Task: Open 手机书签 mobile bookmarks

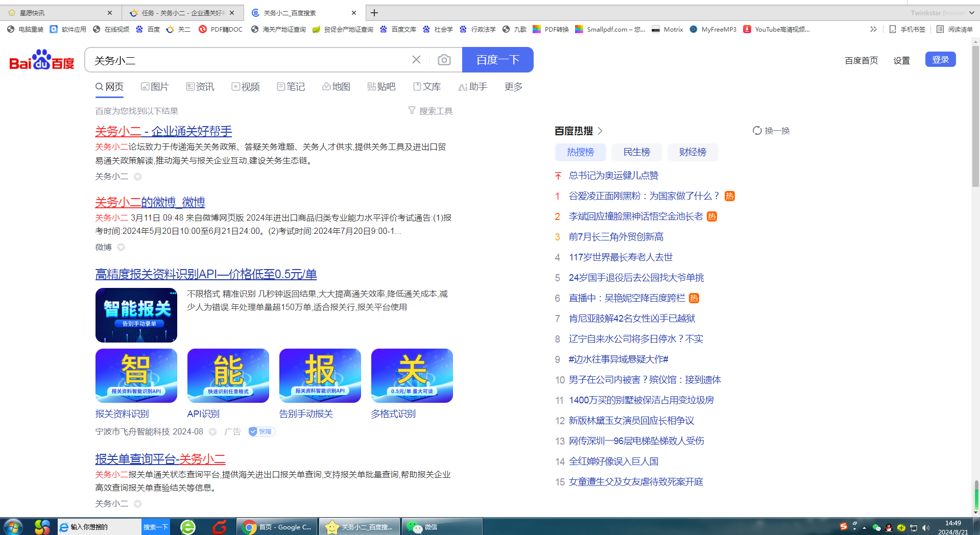Action: (x=907, y=29)
